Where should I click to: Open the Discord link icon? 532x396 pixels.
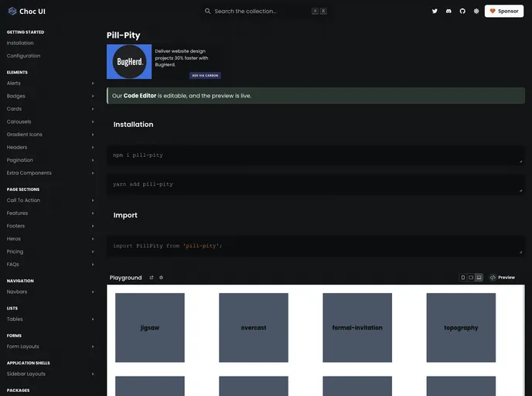448,11
